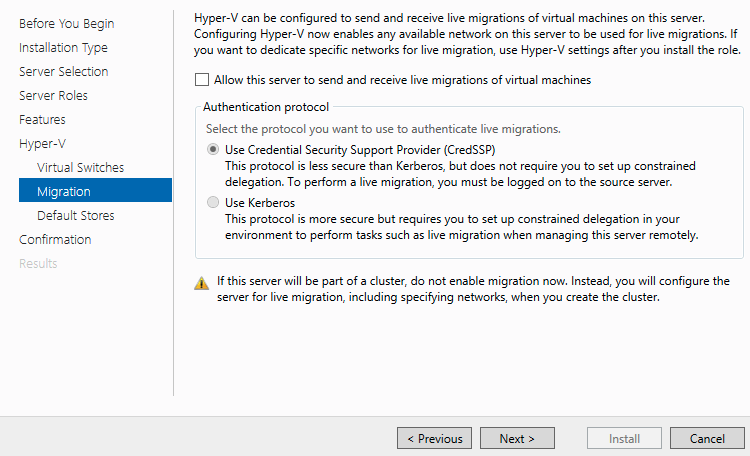Image resolution: width=750 pixels, height=456 pixels.
Task: Select the highlighted Migration step
Action: point(95,190)
